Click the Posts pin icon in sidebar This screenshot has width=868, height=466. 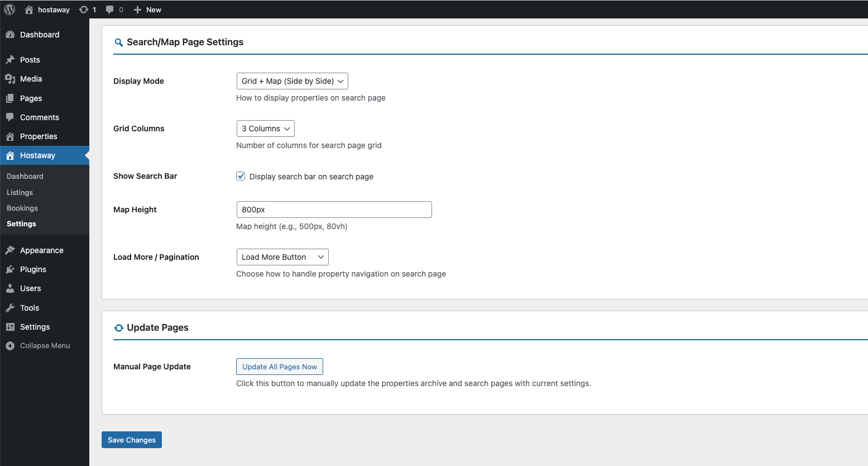click(11, 59)
